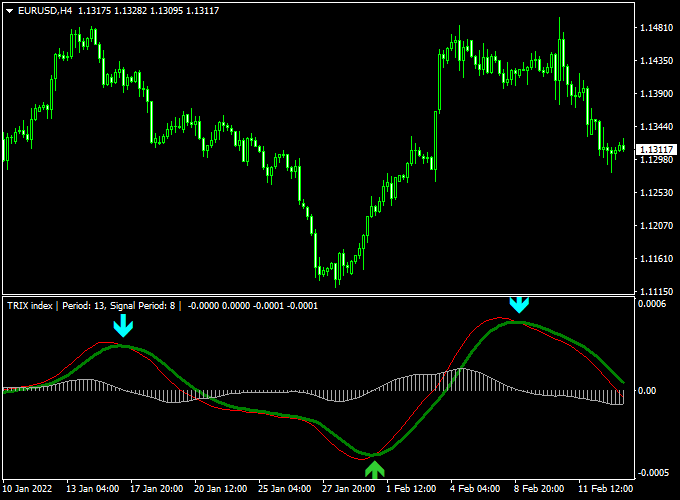Click the 0.0006 indicator scale label
Image resolution: width=680 pixels, height=500 pixels.
click(x=652, y=304)
